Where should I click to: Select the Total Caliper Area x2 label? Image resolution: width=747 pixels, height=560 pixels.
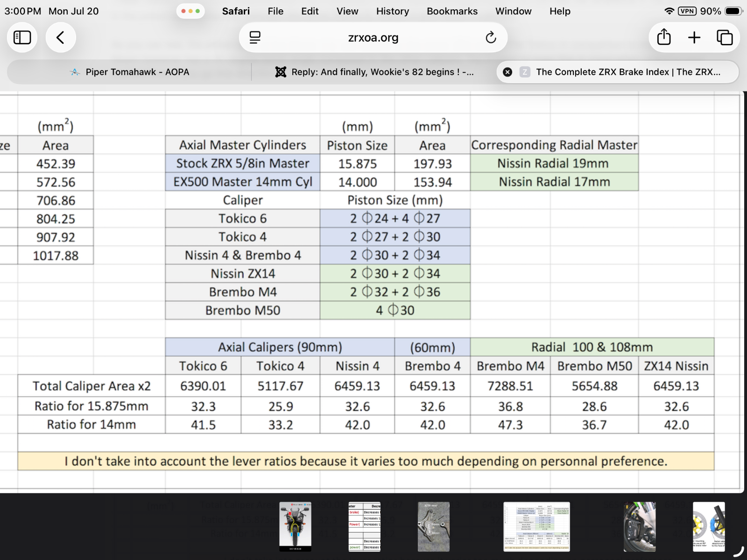(x=92, y=386)
